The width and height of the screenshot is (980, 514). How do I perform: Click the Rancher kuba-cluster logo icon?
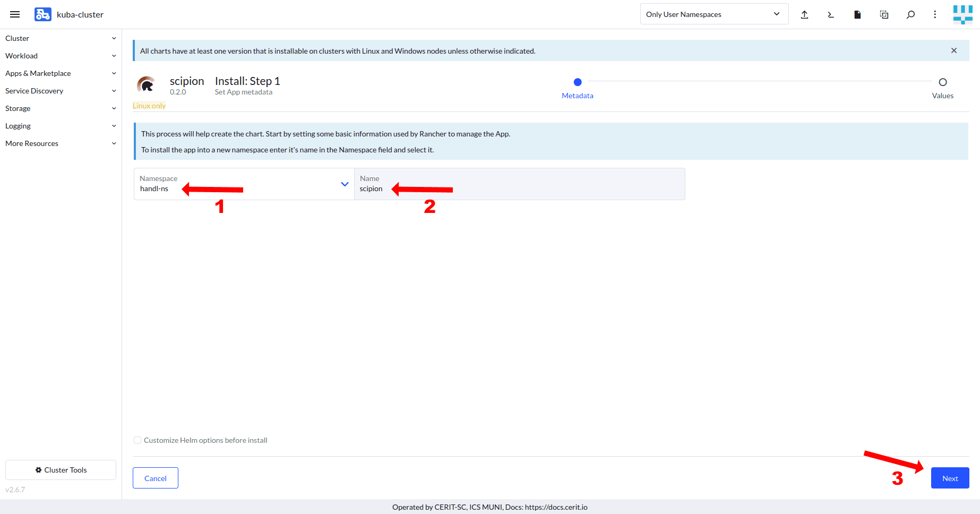(42, 14)
